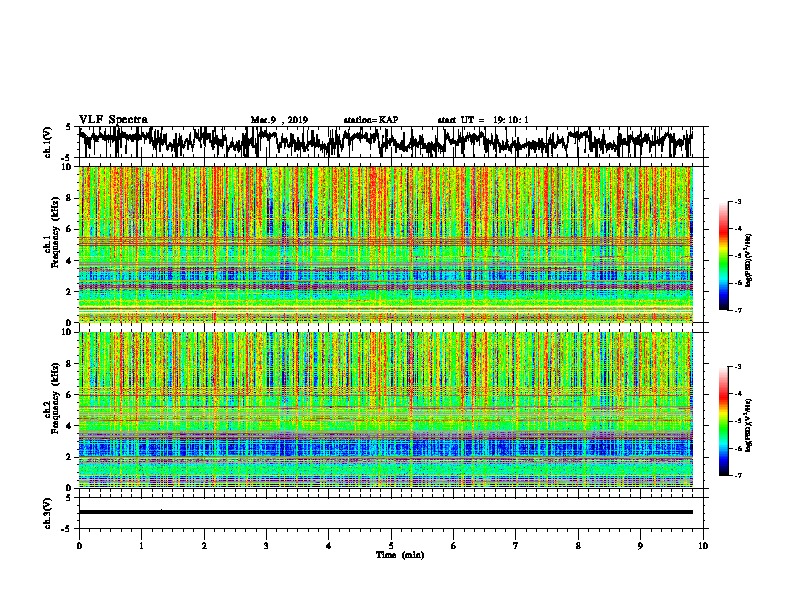Click the ch.2 spectrogram plot area

(385, 410)
